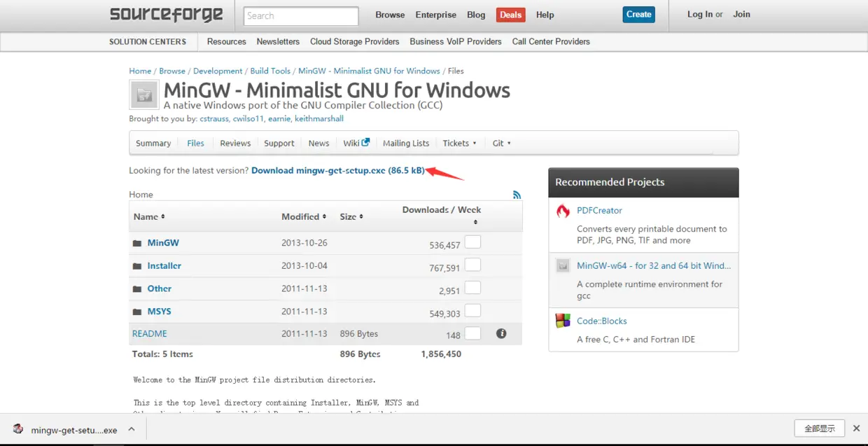868x446 pixels.
Task: Open the Installer folder link
Action: [164, 266]
